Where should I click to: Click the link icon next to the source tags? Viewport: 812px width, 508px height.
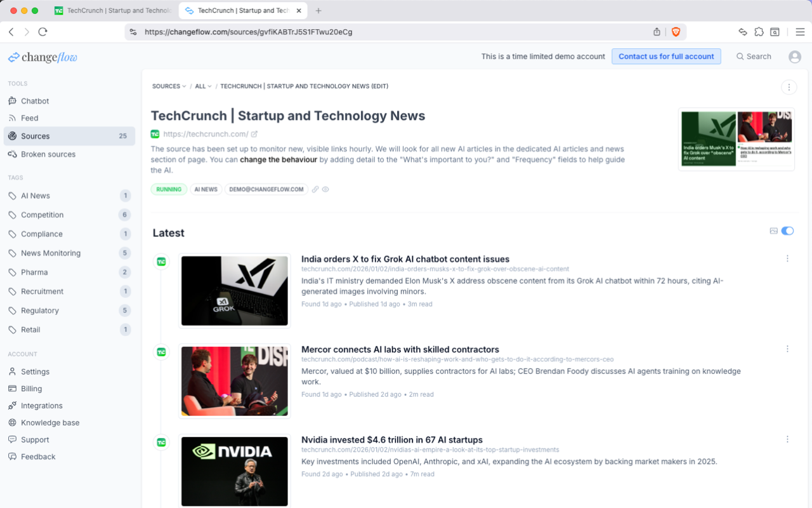click(x=315, y=189)
